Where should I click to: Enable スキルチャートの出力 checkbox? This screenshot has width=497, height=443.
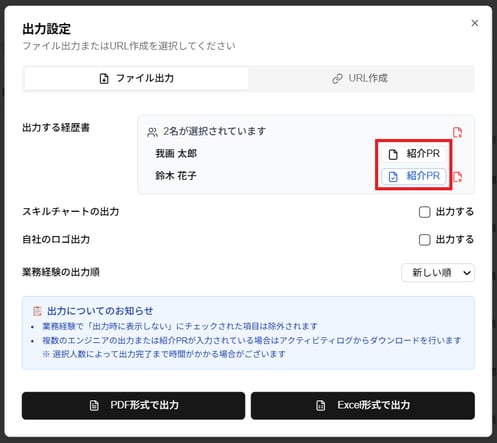pos(424,212)
